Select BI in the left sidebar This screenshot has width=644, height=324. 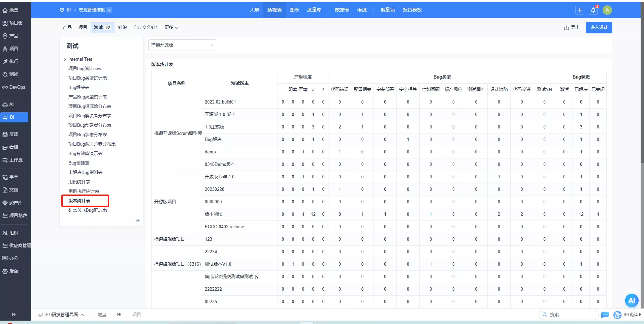pos(14,117)
